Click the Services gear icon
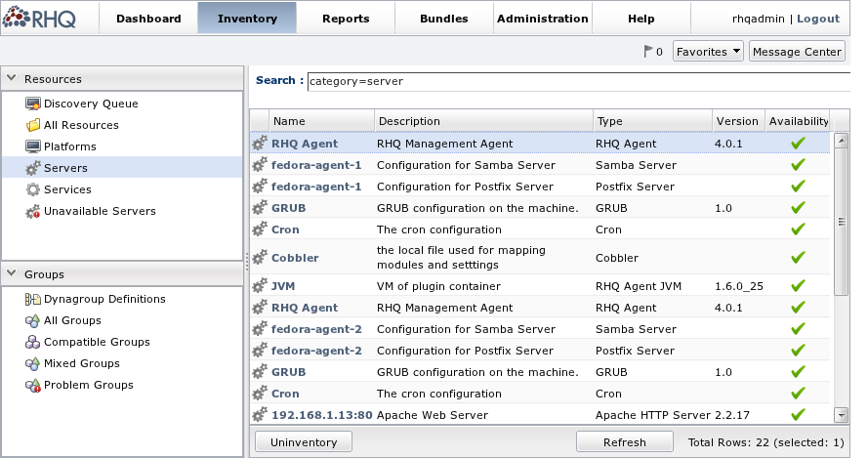Image resolution: width=868 pixels, height=458 pixels. click(x=33, y=189)
